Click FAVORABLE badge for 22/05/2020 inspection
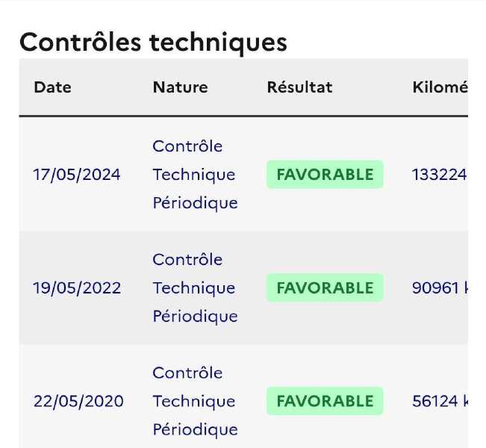This screenshot has height=448, width=486. pos(325,401)
